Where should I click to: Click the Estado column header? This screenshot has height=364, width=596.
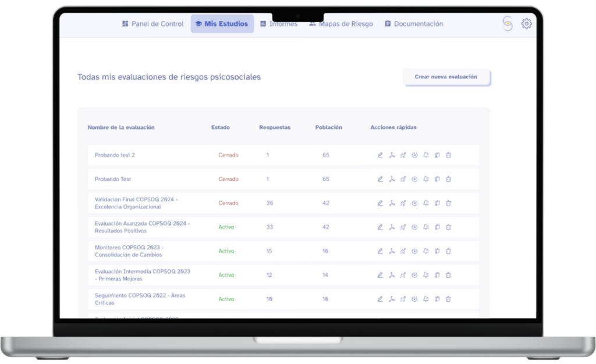[220, 127]
